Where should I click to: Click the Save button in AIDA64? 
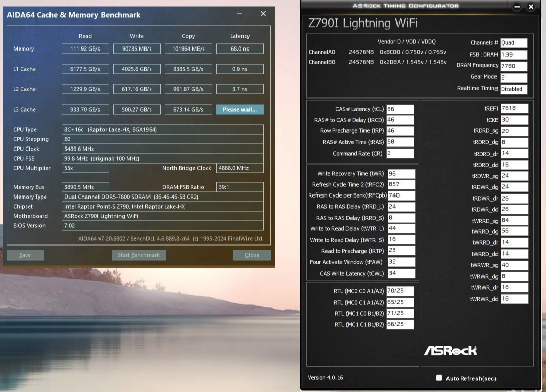click(25, 255)
